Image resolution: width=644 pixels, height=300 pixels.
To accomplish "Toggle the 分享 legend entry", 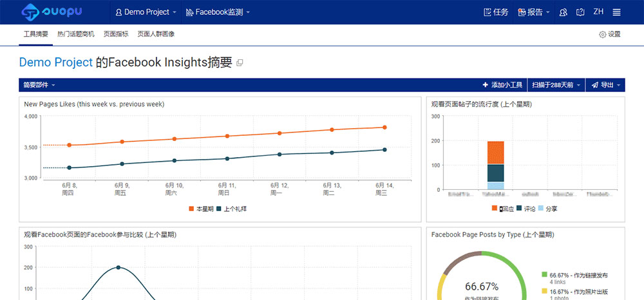I will point(547,209).
